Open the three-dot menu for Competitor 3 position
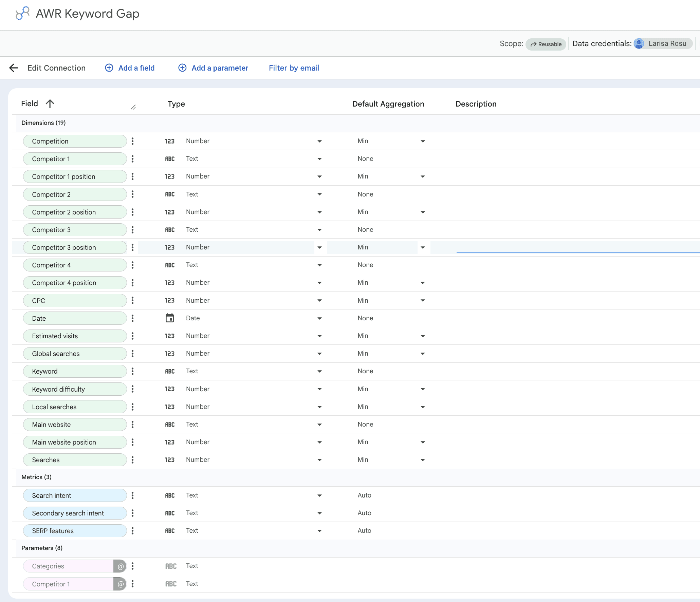The image size is (700, 602). 132,247
